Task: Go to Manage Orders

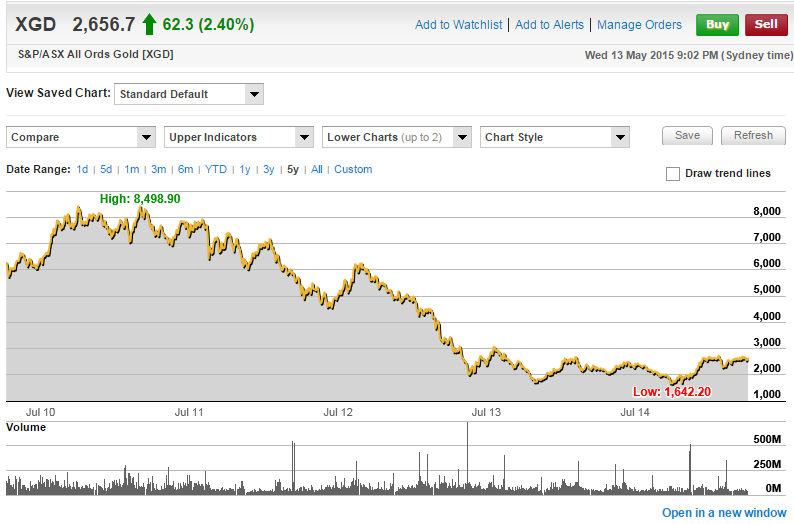Action: (x=639, y=25)
